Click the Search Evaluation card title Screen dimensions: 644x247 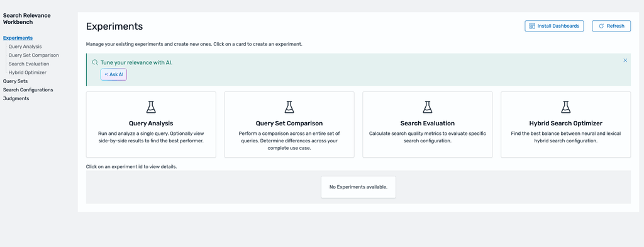428,123
